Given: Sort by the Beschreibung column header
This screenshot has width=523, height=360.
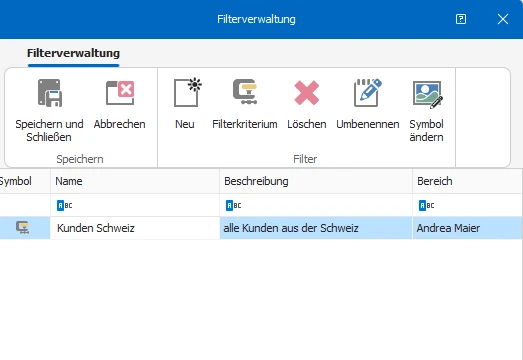Looking at the screenshot, I should click(x=316, y=181).
